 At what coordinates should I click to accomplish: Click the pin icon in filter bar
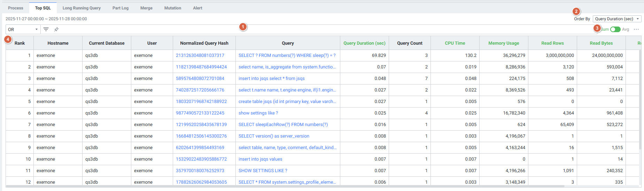(56, 29)
